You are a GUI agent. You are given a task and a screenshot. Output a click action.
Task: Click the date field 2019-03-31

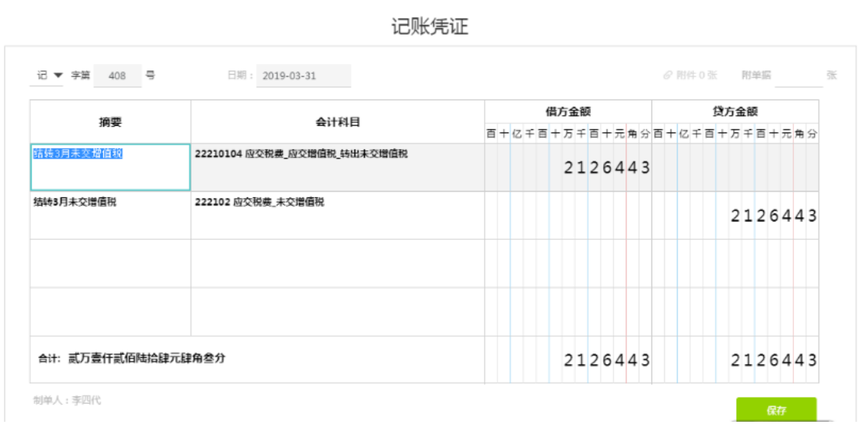click(304, 75)
